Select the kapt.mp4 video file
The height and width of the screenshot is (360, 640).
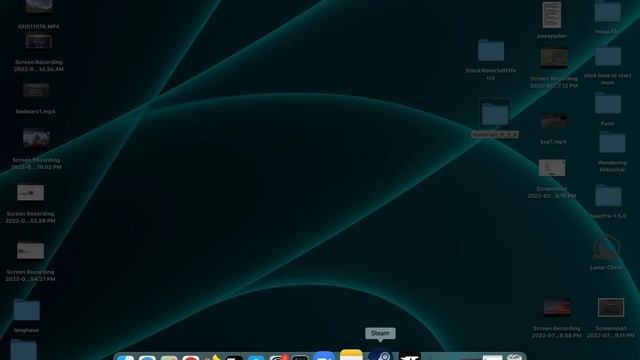click(x=553, y=121)
